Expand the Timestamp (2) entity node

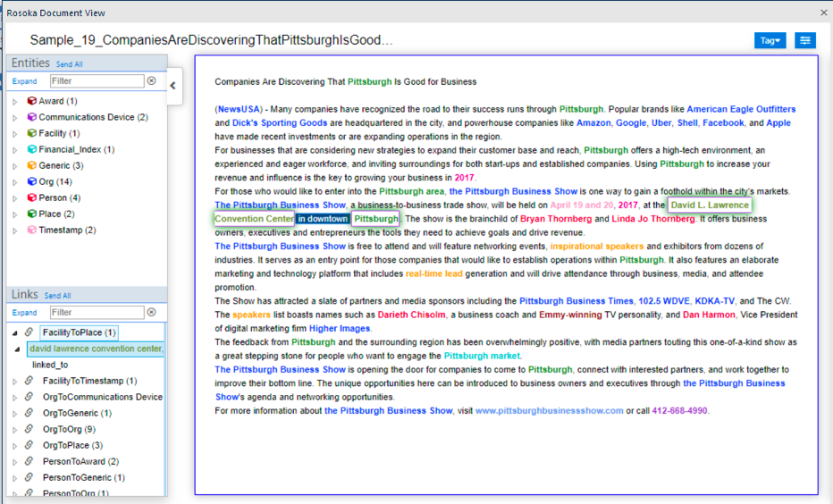[15, 231]
